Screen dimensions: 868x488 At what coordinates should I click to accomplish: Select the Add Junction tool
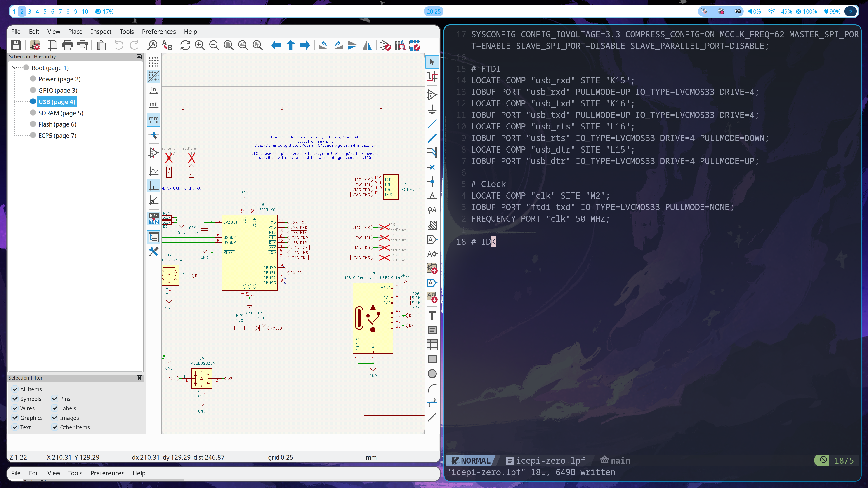click(432, 182)
